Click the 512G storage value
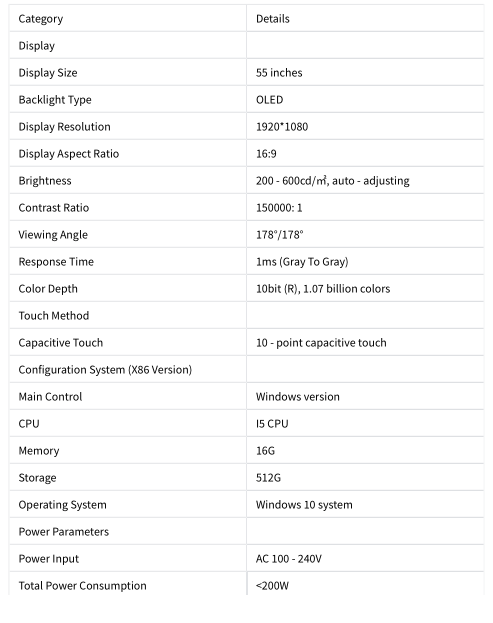Image resolution: width=493 pixels, height=623 pixels. [268, 478]
